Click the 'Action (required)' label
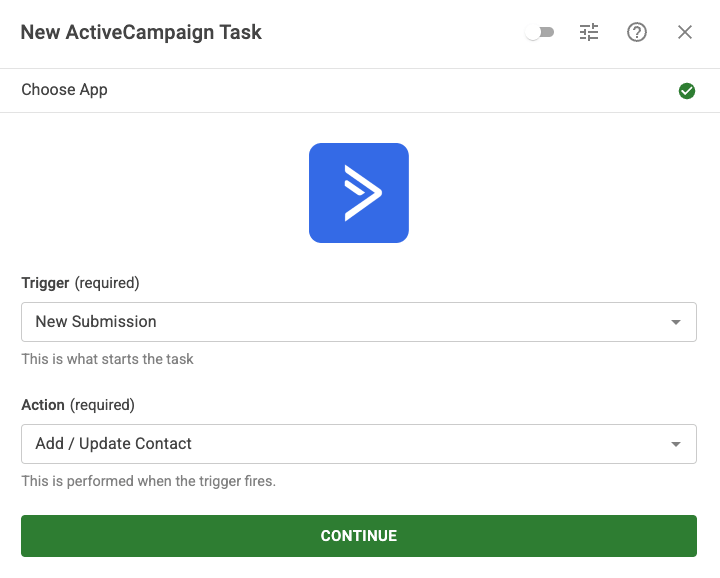Viewport: 720px width, 578px height. [78, 405]
